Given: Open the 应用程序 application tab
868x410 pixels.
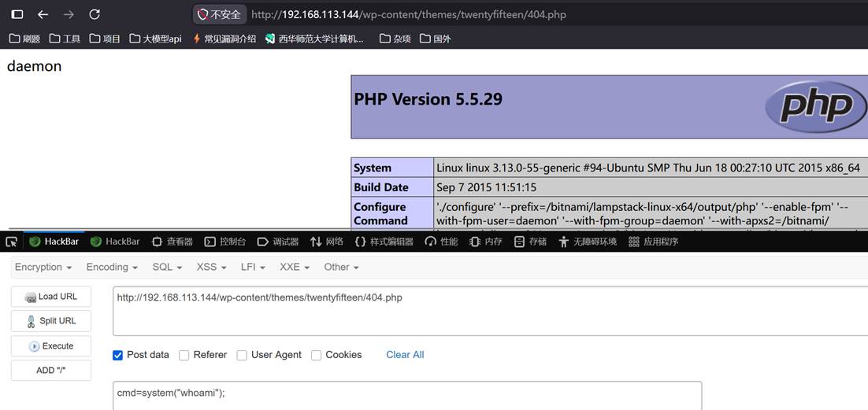Looking at the screenshot, I should click(x=653, y=242).
